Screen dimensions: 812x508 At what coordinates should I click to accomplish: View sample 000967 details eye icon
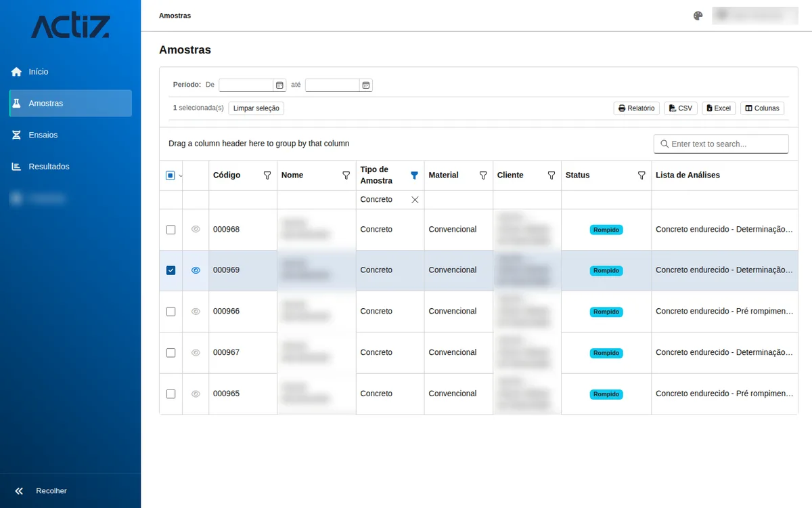(x=196, y=353)
